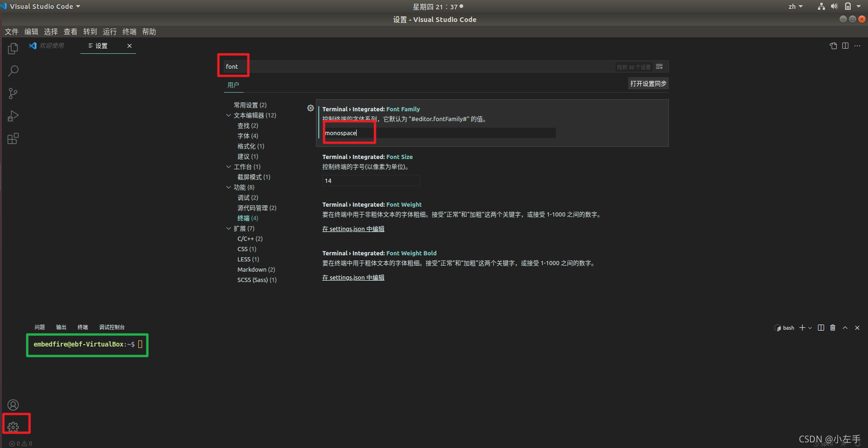Select 查找 (2) in settings tree
868x448 pixels.
click(248, 126)
